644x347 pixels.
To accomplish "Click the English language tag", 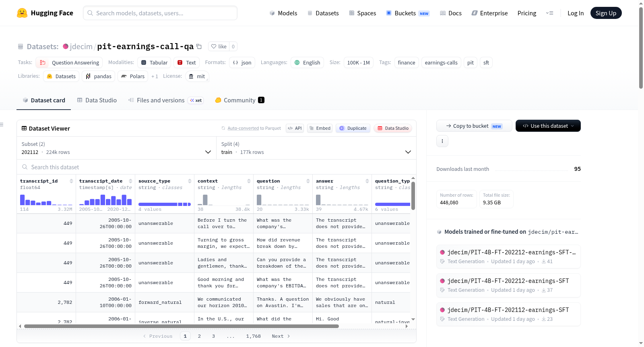I will pyautogui.click(x=307, y=62).
